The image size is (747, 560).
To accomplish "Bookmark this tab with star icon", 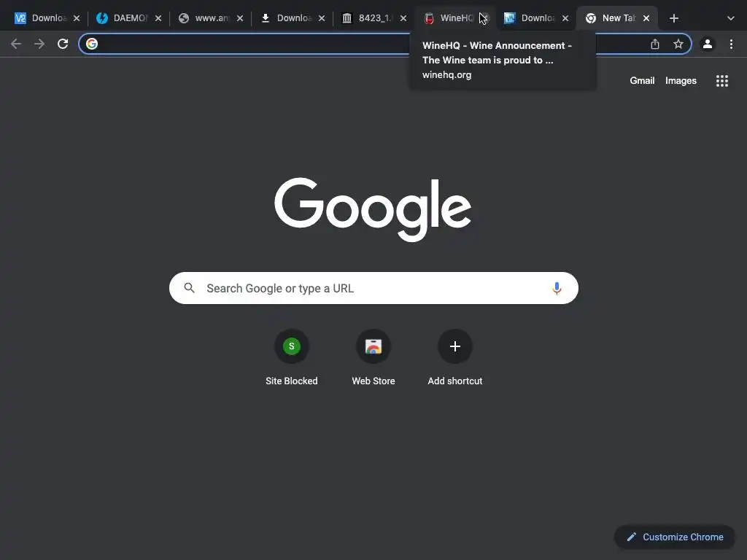I will pos(678,44).
